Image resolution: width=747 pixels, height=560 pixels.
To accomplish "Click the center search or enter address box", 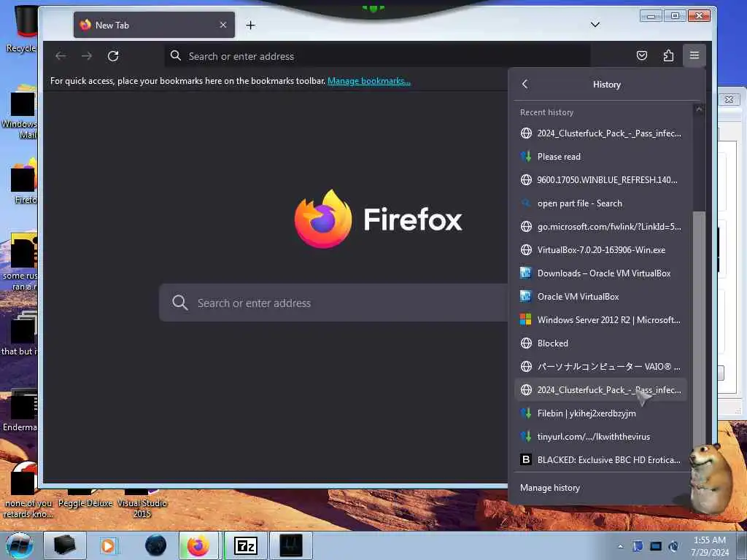I will (x=333, y=303).
